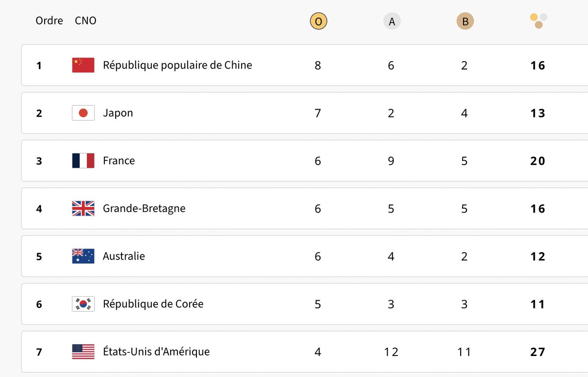Click Australie's gold medal count 6
The image size is (588, 377).
318,257
